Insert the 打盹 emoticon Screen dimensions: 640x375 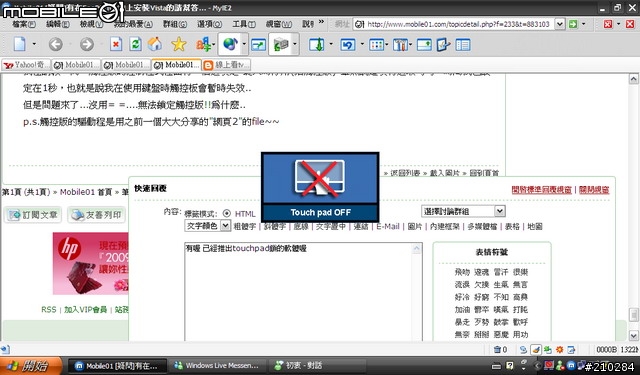(520, 310)
